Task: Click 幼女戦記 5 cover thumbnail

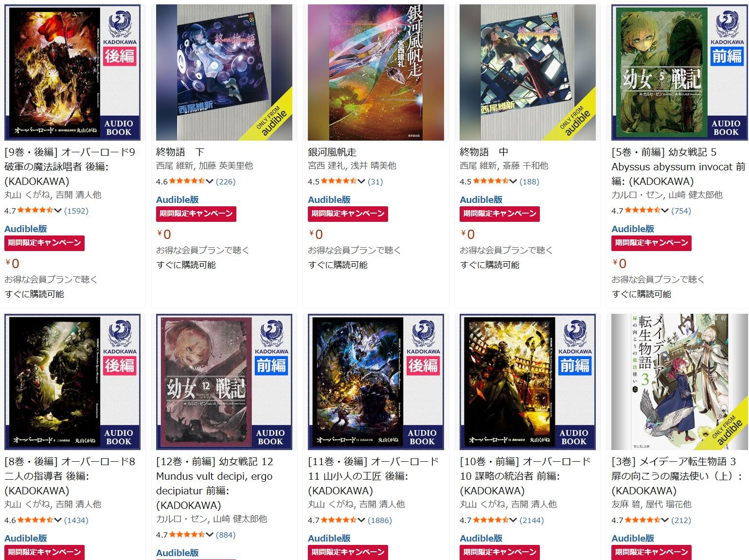Action: coord(679,72)
